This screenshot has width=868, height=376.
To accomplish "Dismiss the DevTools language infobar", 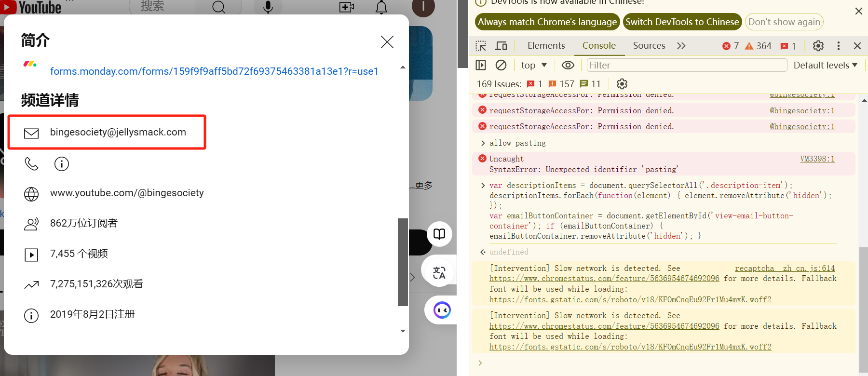I will [x=859, y=11].
